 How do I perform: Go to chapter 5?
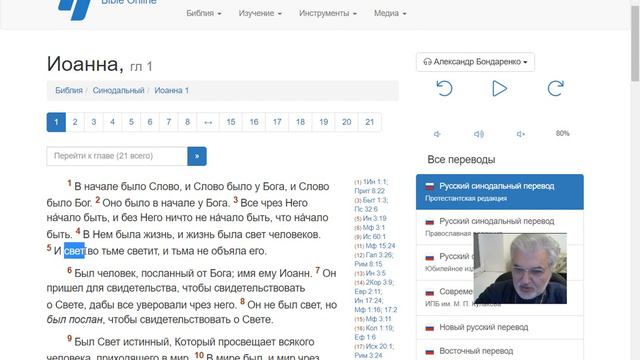[131, 122]
